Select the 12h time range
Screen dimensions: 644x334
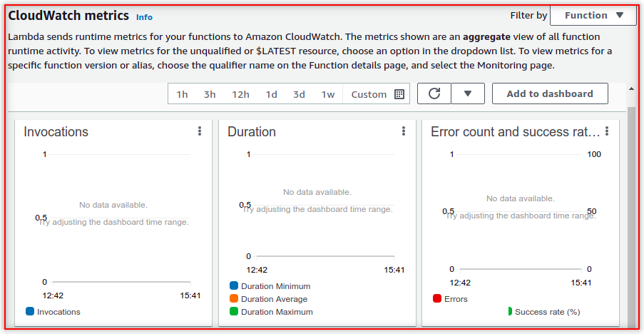[x=240, y=94]
